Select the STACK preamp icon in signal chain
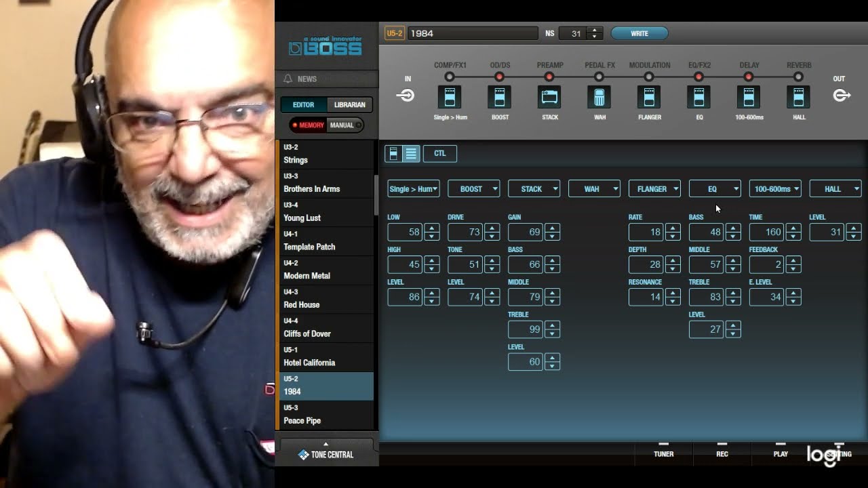Screen dimensions: 868x488 pos(549,97)
